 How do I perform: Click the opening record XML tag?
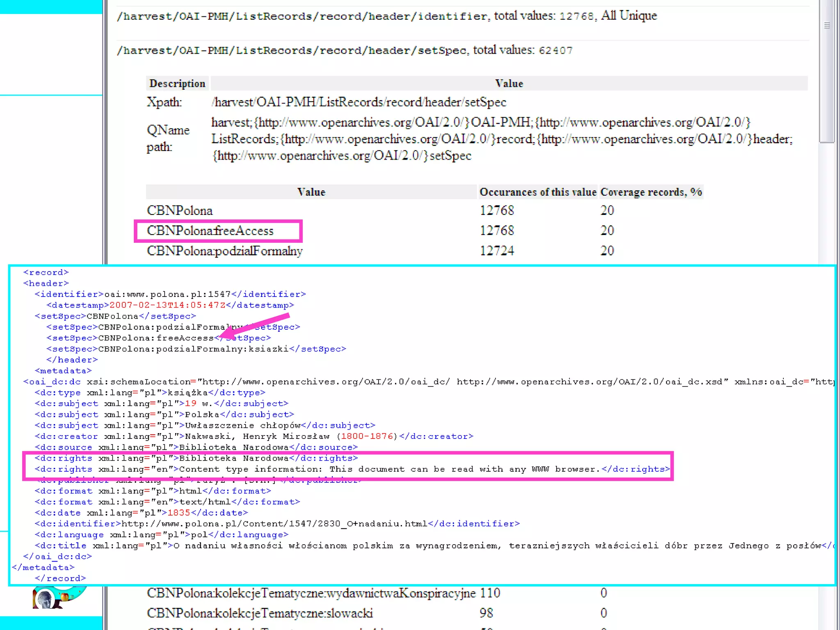pyautogui.click(x=46, y=272)
